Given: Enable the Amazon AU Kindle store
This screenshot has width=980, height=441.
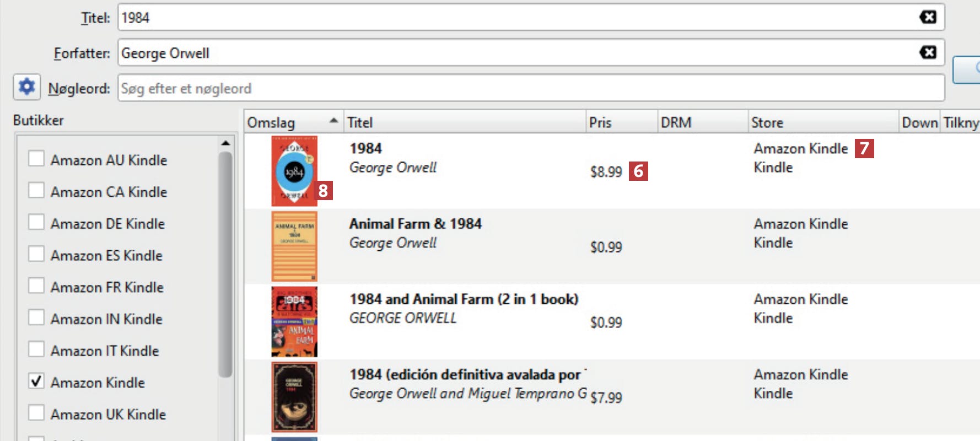Looking at the screenshot, I should point(36,159).
